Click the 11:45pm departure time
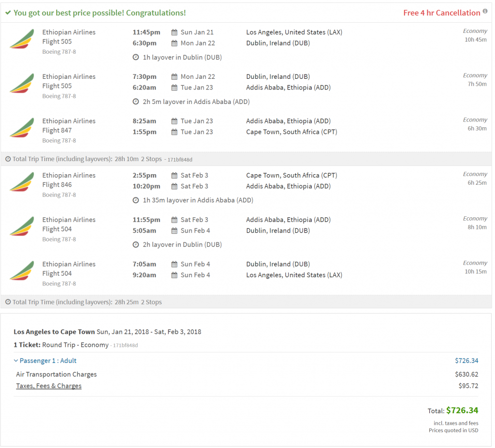This screenshot has height=448, width=495. click(x=146, y=32)
